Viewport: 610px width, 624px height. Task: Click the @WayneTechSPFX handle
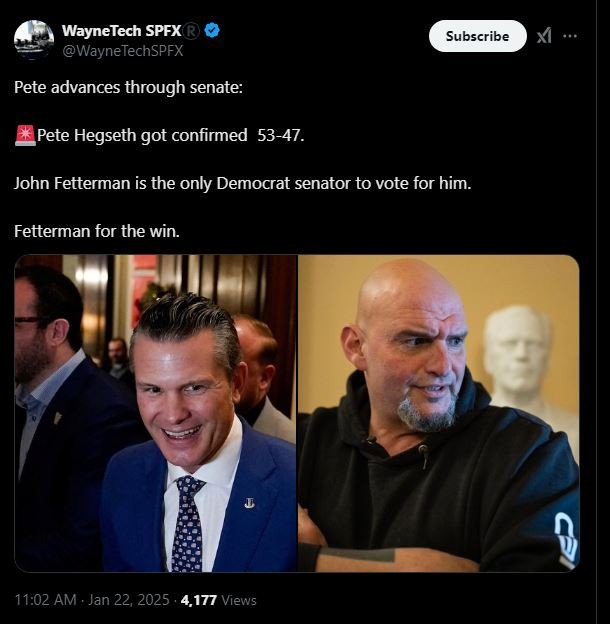pyautogui.click(x=122, y=51)
